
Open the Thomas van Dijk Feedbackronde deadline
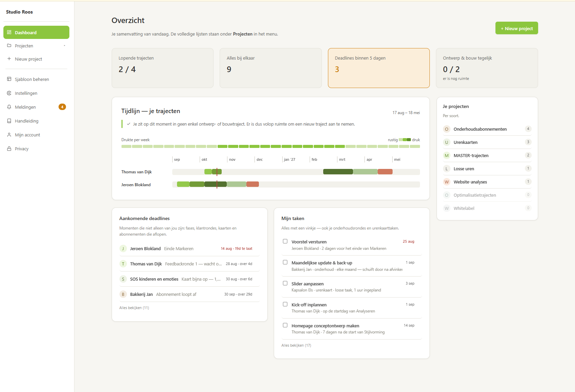click(190, 264)
